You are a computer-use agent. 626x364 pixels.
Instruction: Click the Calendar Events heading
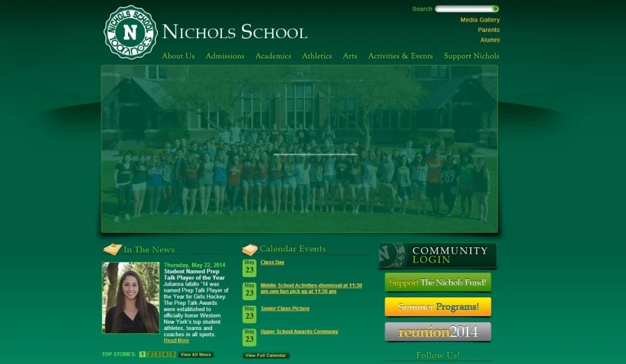293,249
